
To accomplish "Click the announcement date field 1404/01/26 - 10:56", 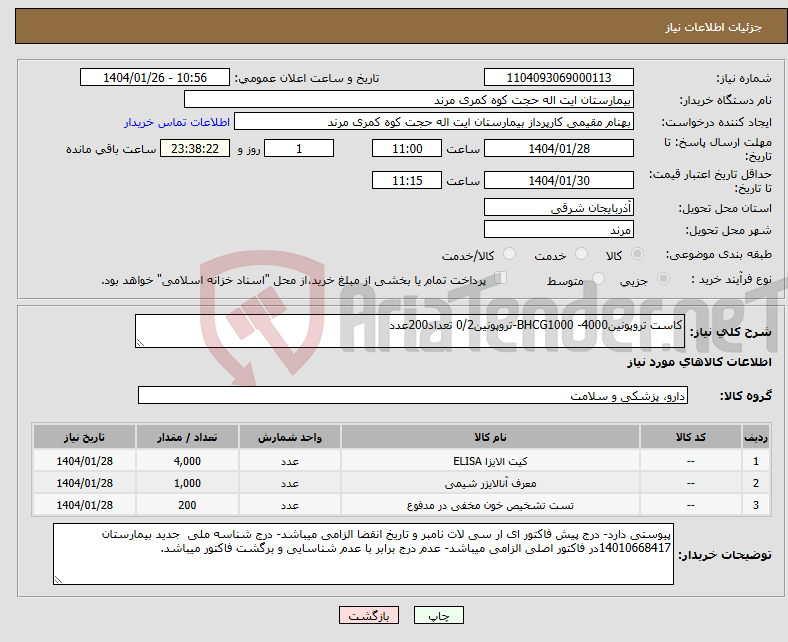I will (x=155, y=77).
